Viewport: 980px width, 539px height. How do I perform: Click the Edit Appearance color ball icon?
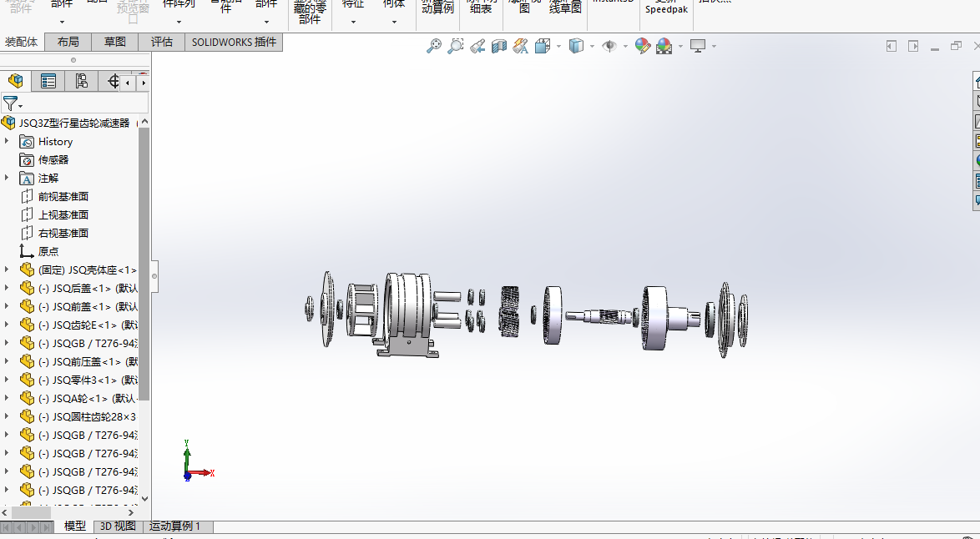click(x=643, y=46)
